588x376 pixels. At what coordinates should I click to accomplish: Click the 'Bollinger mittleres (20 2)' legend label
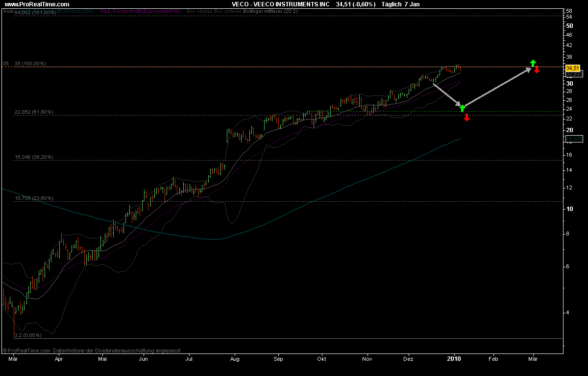pos(270,11)
